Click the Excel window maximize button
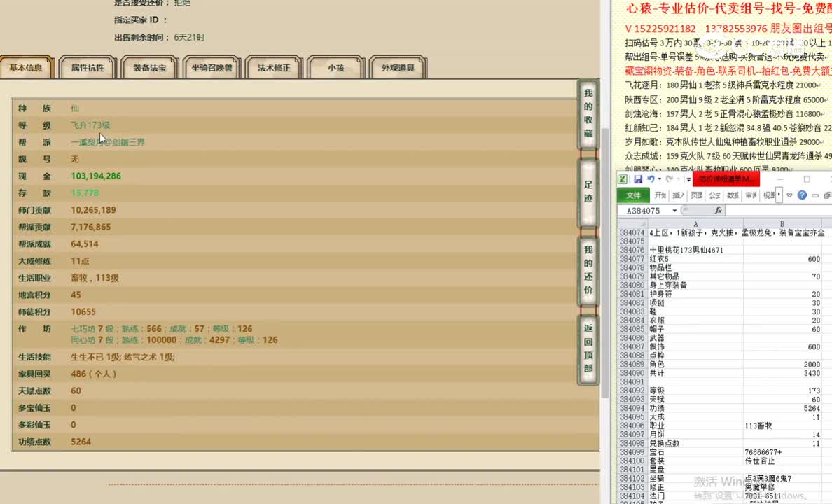Viewport: 832px width, 504px height. pos(807,179)
